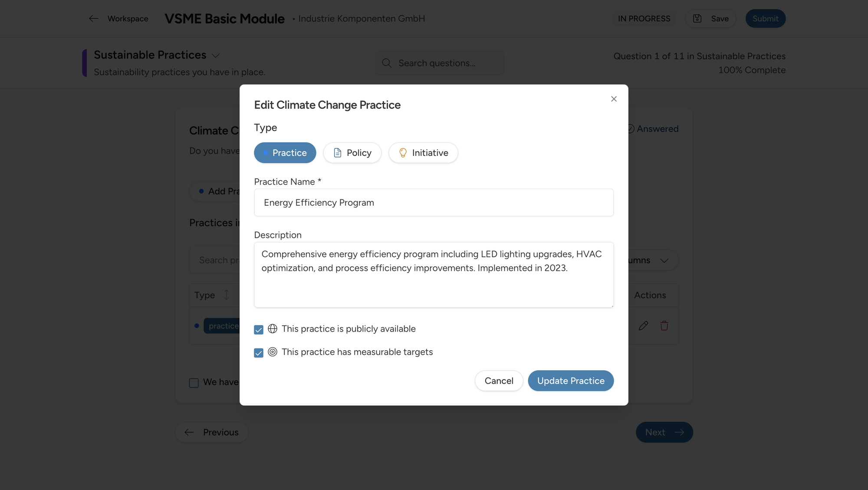868x490 pixels.
Task: Click the trash delete icon in Actions column
Action: 664,326
